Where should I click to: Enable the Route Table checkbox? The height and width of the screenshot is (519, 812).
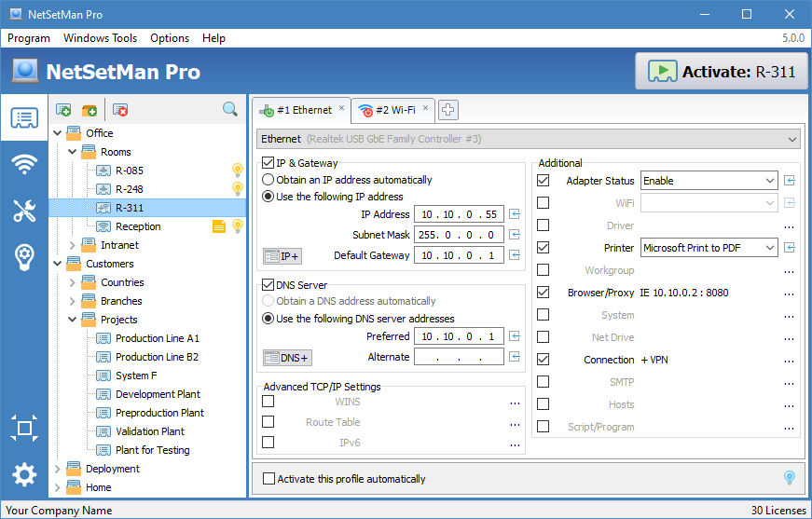click(268, 422)
